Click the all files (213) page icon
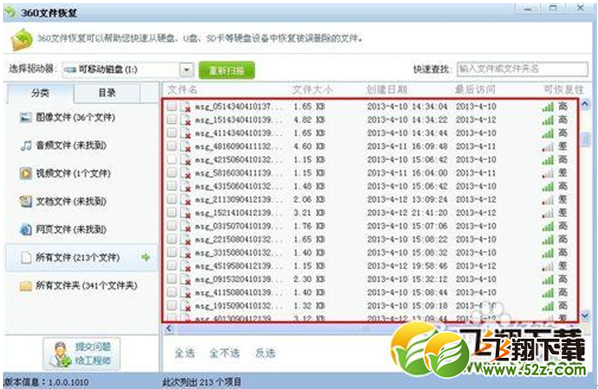 tap(26, 258)
